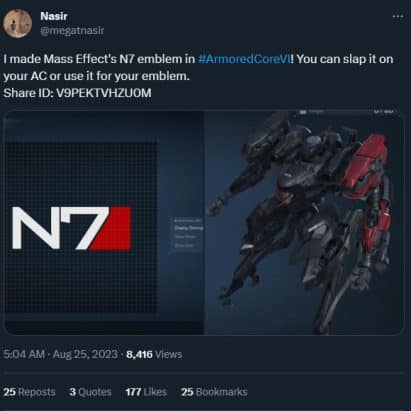The width and height of the screenshot is (411, 411).
Task: Click the display name Nasir
Action: pos(54,16)
